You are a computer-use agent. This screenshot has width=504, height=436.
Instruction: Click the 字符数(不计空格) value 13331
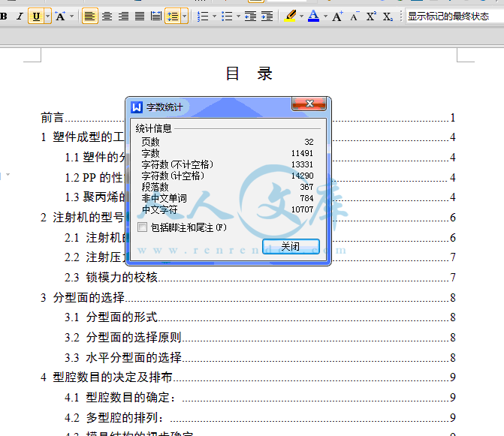pos(302,164)
